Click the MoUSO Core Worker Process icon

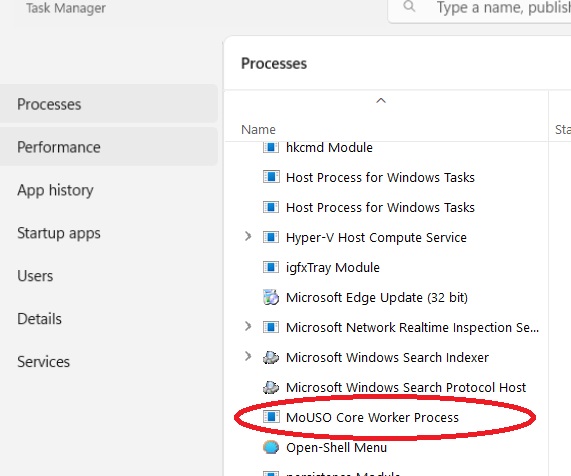point(271,417)
